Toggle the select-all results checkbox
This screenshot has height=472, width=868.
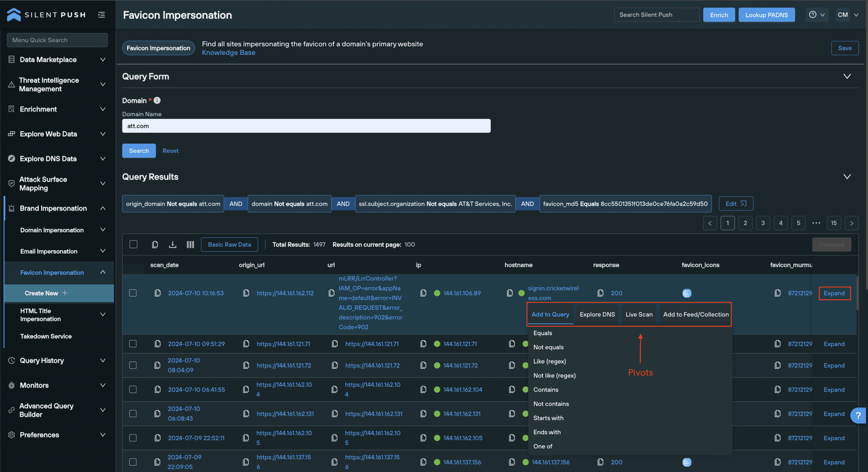click(x=133, y=244)
